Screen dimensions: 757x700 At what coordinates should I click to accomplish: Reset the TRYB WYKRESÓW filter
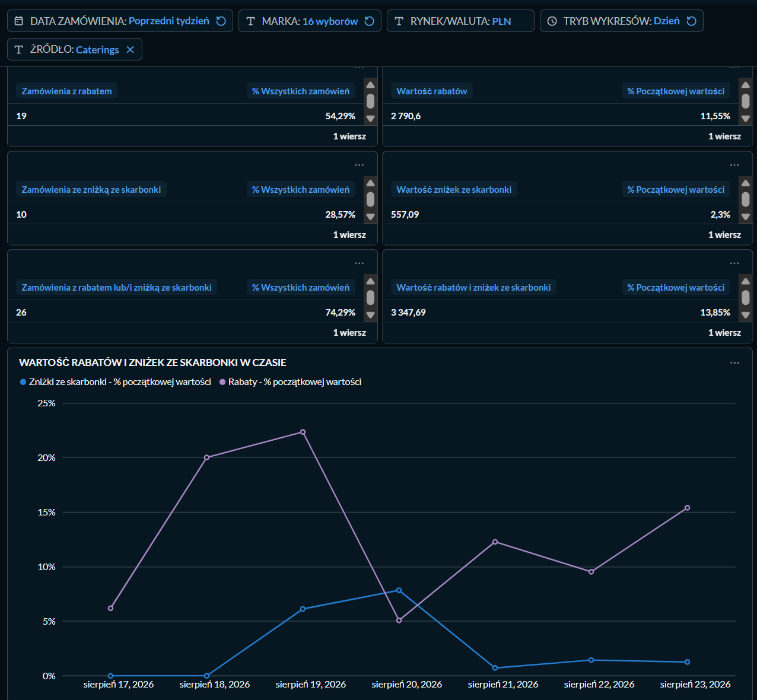(691, 21)
